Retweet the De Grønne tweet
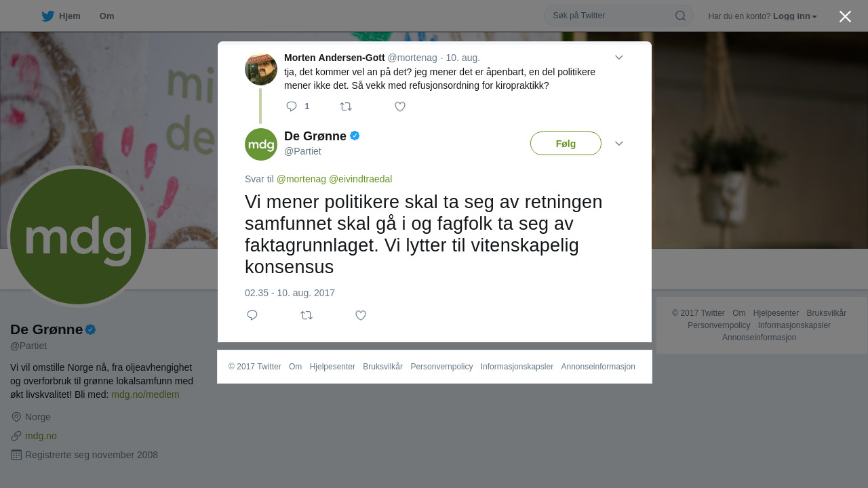 [307, 315]
